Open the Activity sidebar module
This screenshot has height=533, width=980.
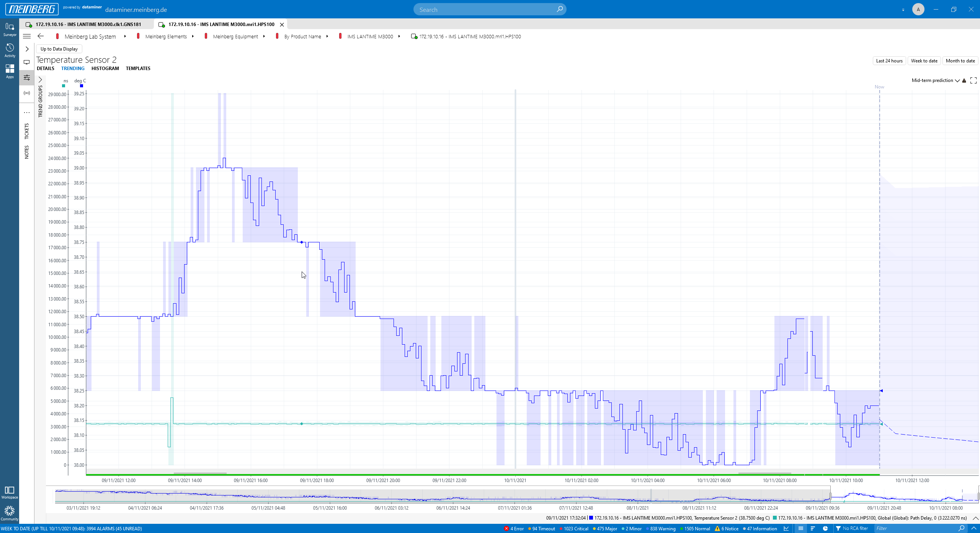click(10, 51)
